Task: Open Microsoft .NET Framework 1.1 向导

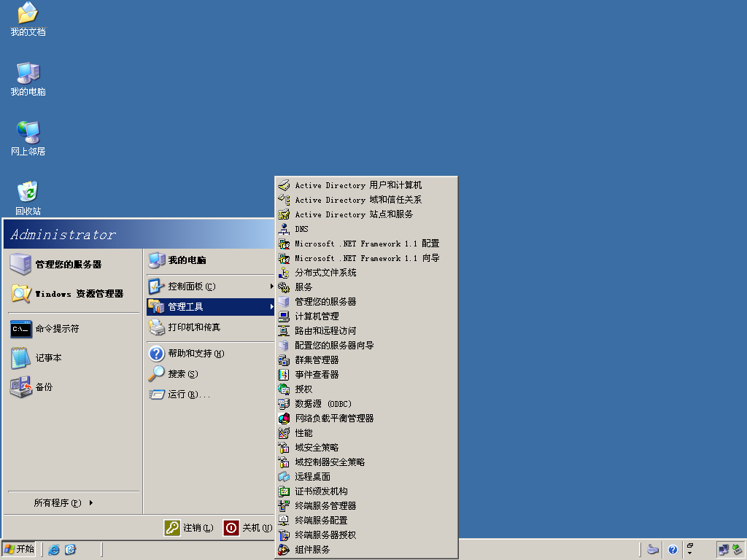Action: point(366,258)
